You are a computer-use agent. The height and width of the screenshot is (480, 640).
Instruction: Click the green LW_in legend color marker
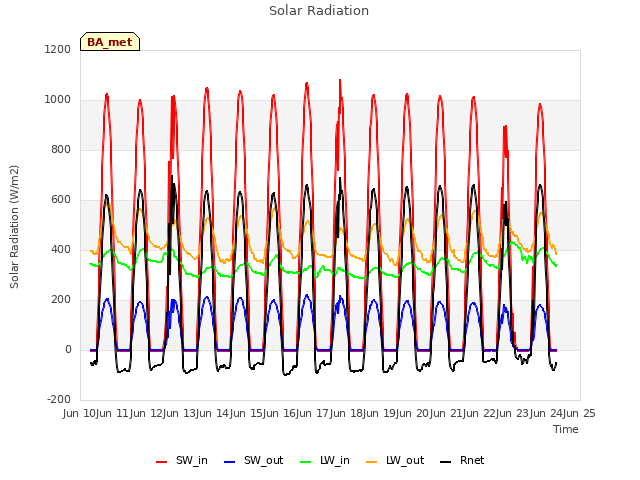[306, 462]
